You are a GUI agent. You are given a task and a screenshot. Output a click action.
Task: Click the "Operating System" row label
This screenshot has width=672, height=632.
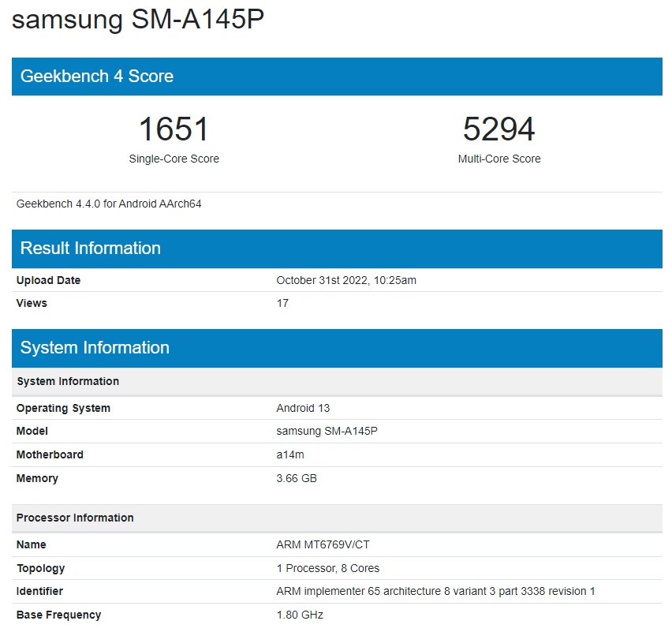pos(63,408)
